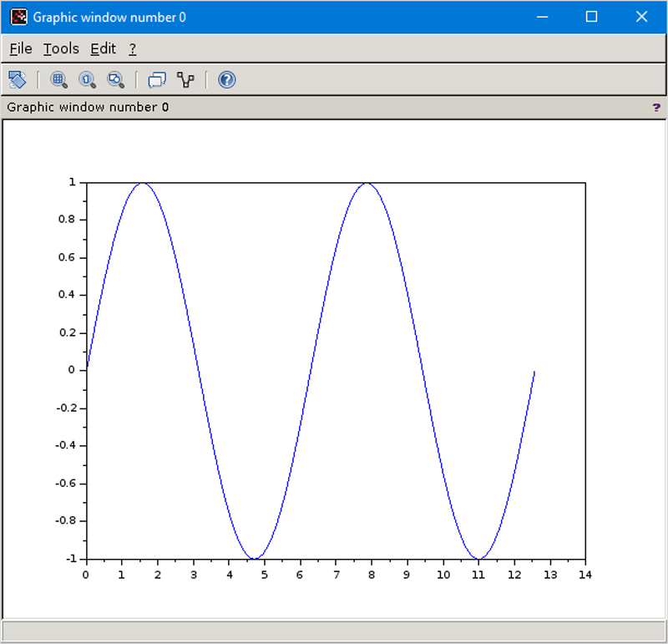Click the Scilab icon in the title bar
This screenshot has height=644, width=668.
click(18, 16)
